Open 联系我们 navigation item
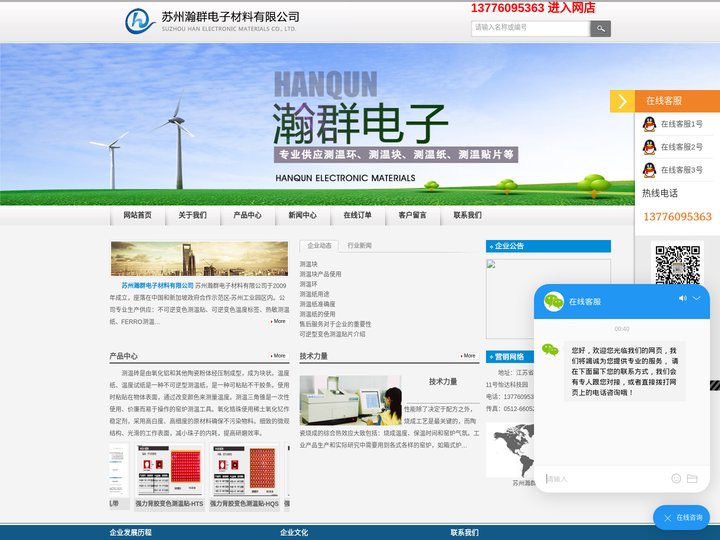The height and width of the screenshot is (540, 720). point(467,215)
